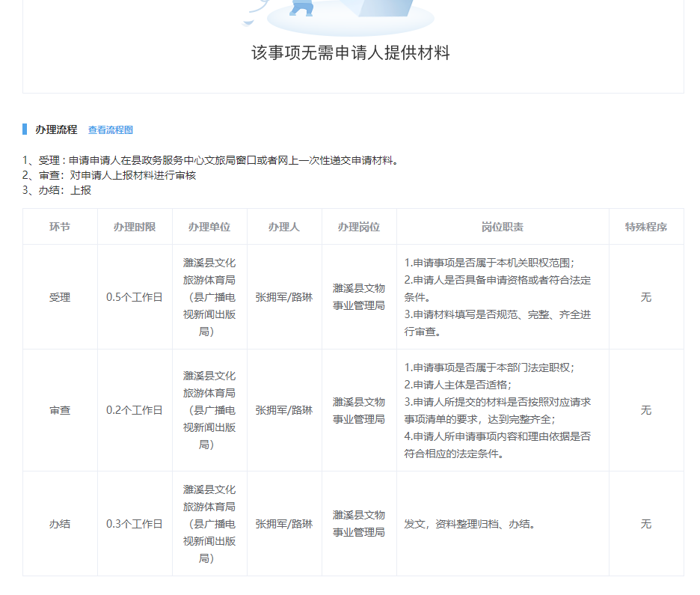Click the 办理人 column header
The image size is (700, 595).
coord(284,227)
